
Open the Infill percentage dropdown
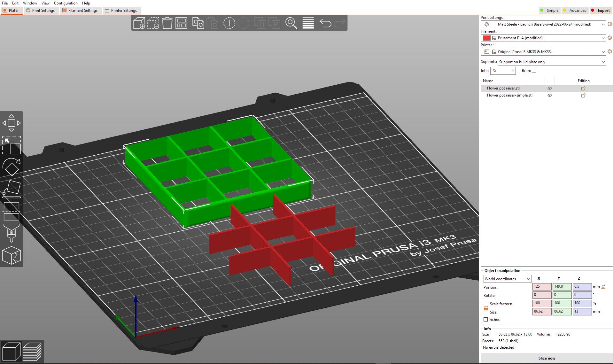click(503, 71)
